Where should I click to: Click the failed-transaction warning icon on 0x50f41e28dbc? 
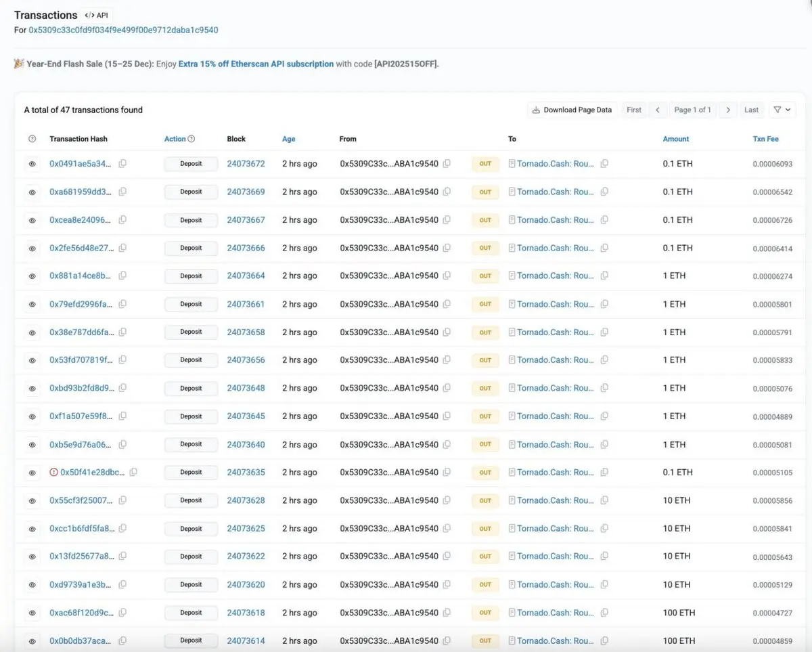54,472
